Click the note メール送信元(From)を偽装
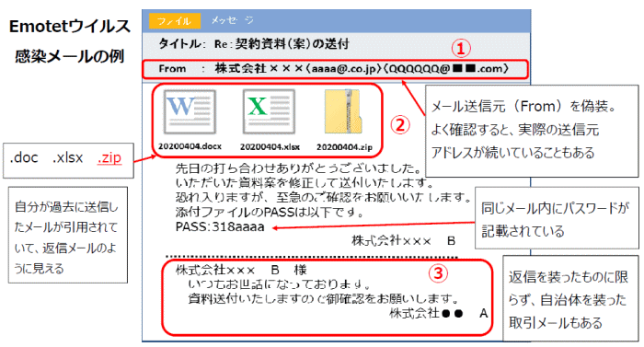The image size is (644, 347). [x=523, y=107]
